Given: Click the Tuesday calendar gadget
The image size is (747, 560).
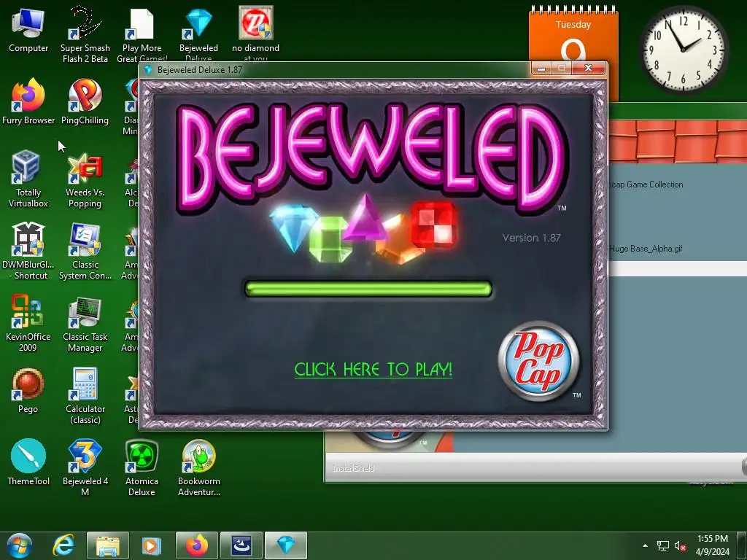Looking at the screenshot, I should [x=573, y=34].
